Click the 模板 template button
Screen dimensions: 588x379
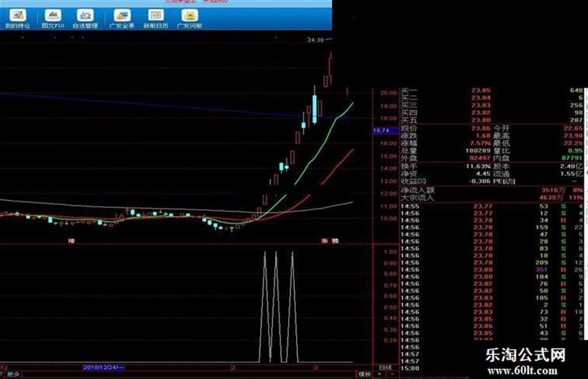tap(365, 374)
